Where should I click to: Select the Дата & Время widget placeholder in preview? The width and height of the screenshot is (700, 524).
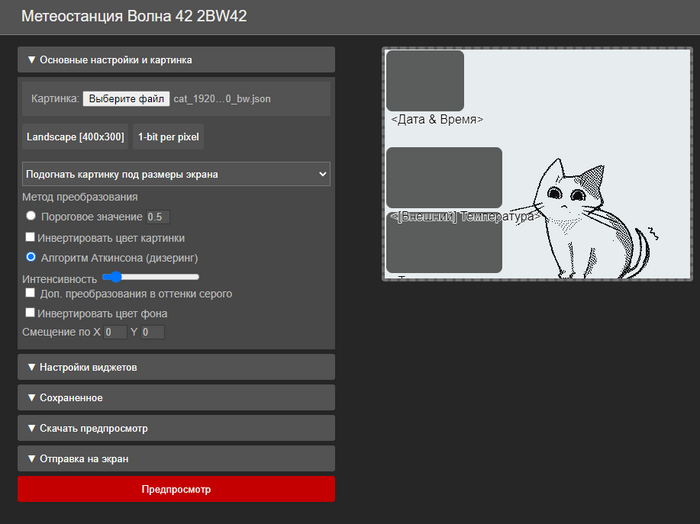(425, 81)
